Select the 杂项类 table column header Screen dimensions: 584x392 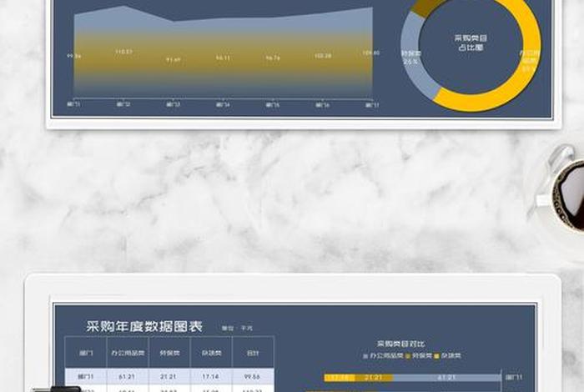(211, 353)
